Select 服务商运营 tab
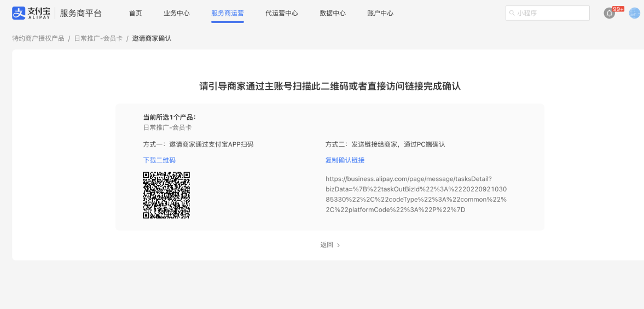 pyautogui.click(x=228, y=13)
